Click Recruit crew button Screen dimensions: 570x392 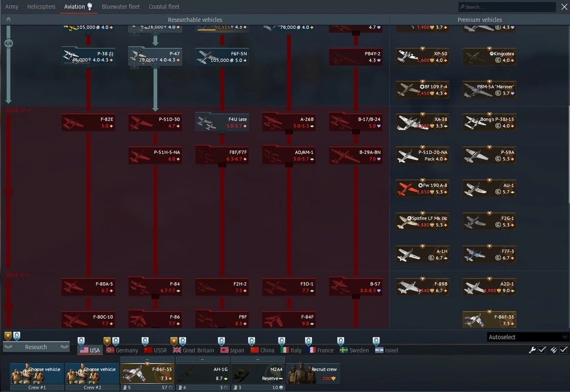coord(313,373)
